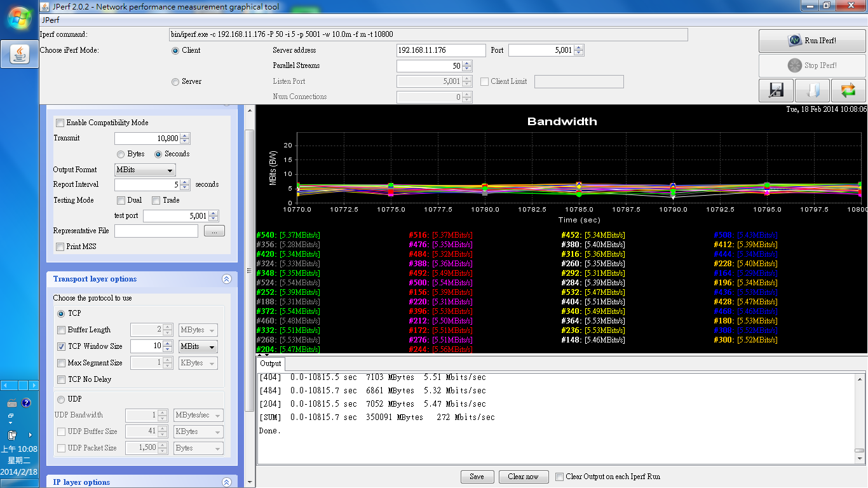This screenshot has height=488, width=868.
Task: Click the save configuration floppy icon
Action: (x=776, y=90)
